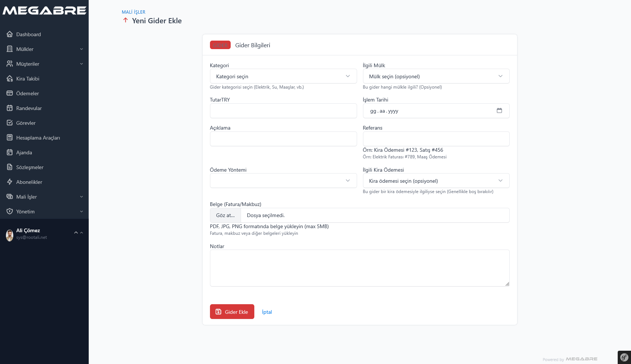Click the Abonelikler lightning icon

pyautogui.click(x=10, y=182)
